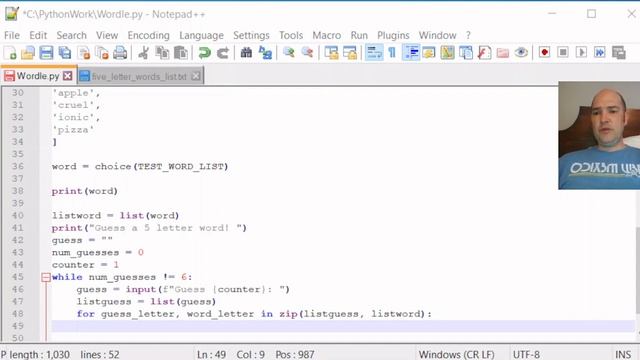
Task: Toggle Show All Characters pilcrow icon
Action: click(392, 53)
